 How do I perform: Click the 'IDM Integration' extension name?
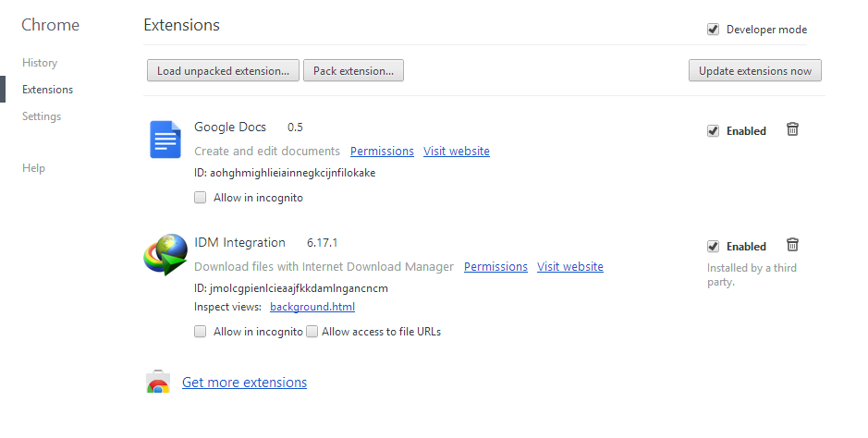pos(239,243)
